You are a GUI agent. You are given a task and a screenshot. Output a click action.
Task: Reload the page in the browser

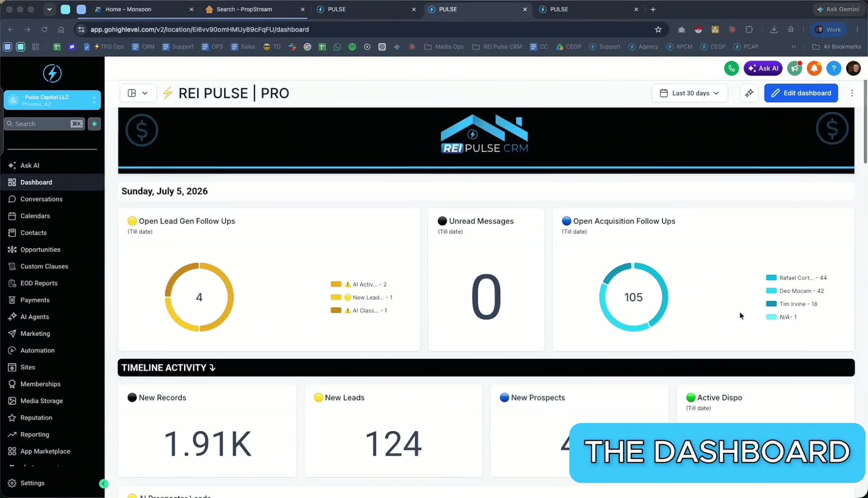(x=44, y=30)
